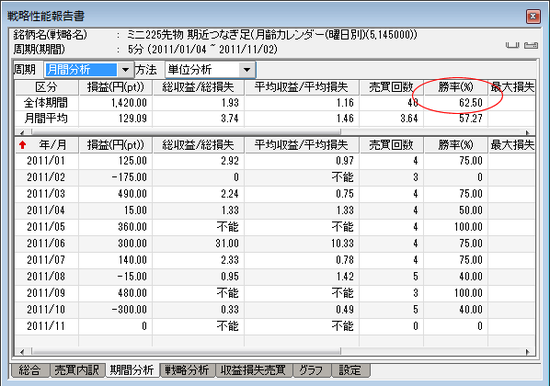The image size is (550, 386).
Task: Open the 戦略分析 tab
Action: pyautogui.click(x=187, y=370)
